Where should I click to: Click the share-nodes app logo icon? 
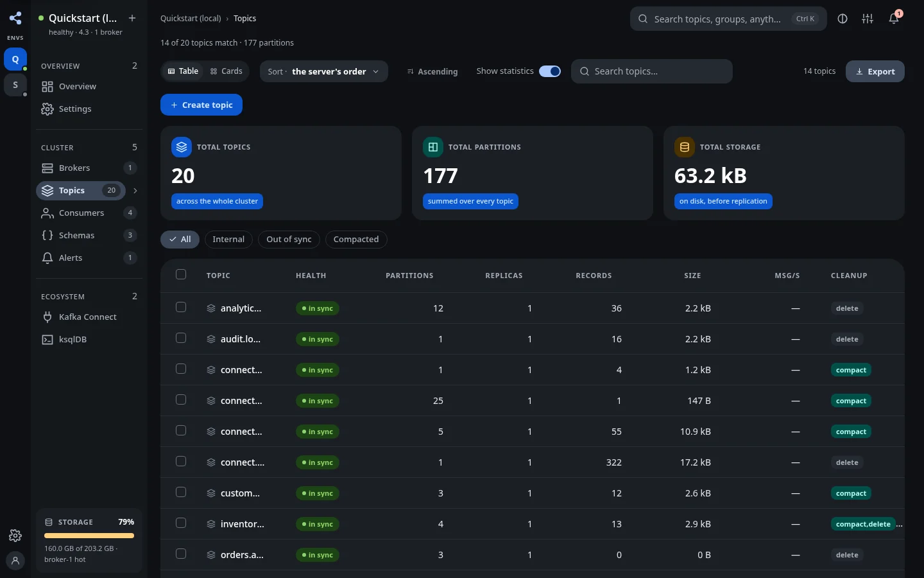(15, 18)
